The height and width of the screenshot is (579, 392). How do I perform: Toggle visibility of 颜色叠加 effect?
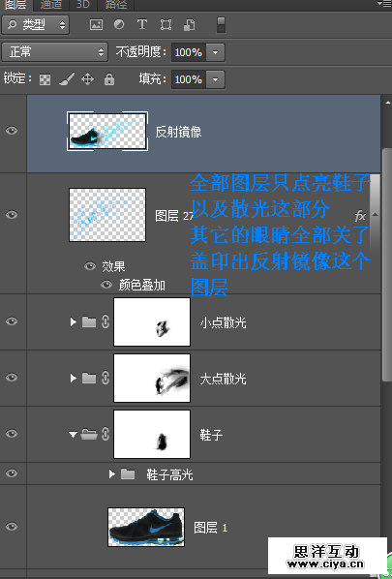pos(106,285)
